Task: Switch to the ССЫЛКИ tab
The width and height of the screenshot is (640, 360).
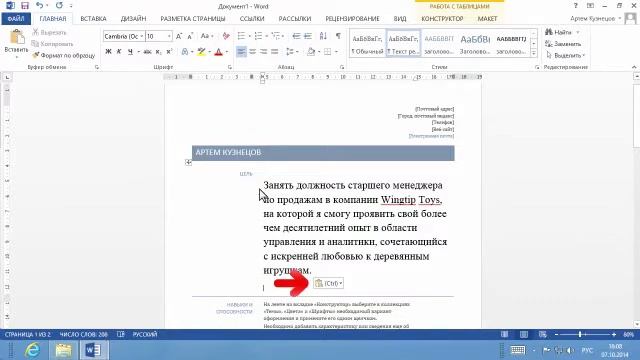Action: click(x=252, y=19)
